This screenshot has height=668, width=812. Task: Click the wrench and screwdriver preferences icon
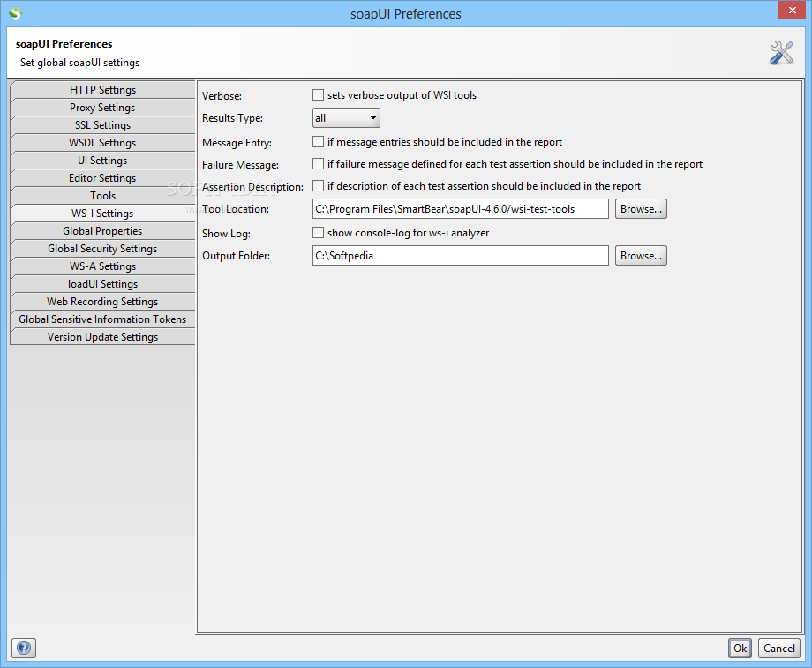point(781,53)
